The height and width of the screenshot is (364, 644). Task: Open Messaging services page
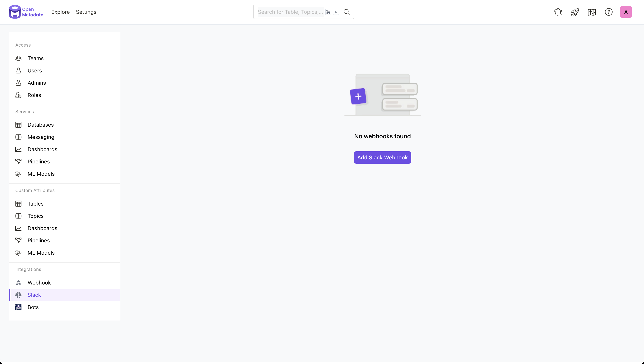[41, 137]
